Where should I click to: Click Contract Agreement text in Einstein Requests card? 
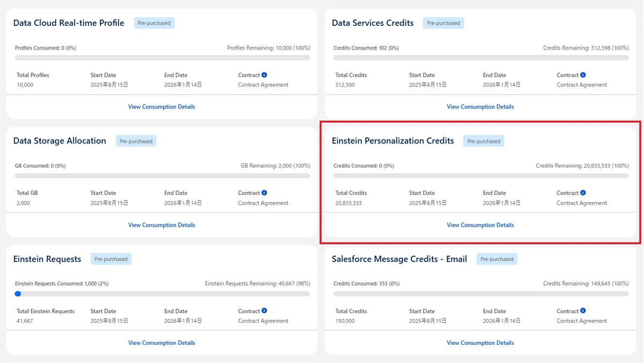pyautogui.click(x=264, y=321)
